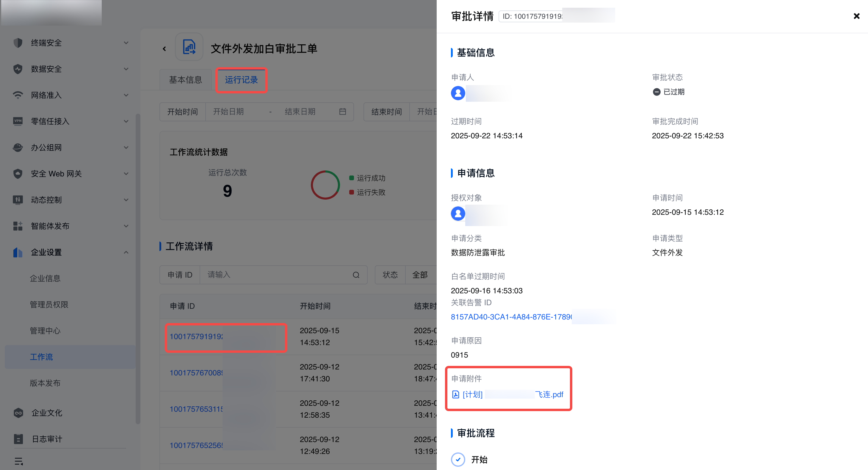Click the 企业文化 icon
868x470 pixels.
pos(18,413)
